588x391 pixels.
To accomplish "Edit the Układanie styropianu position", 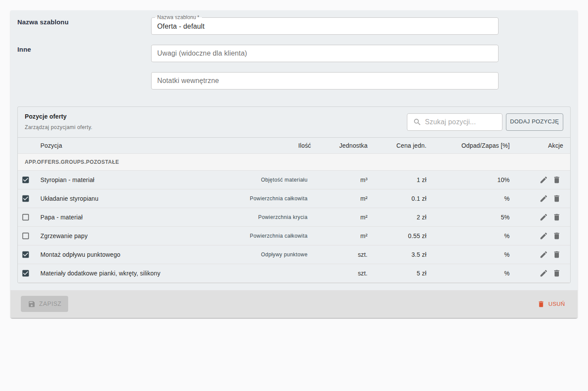I will pos(543,199).
